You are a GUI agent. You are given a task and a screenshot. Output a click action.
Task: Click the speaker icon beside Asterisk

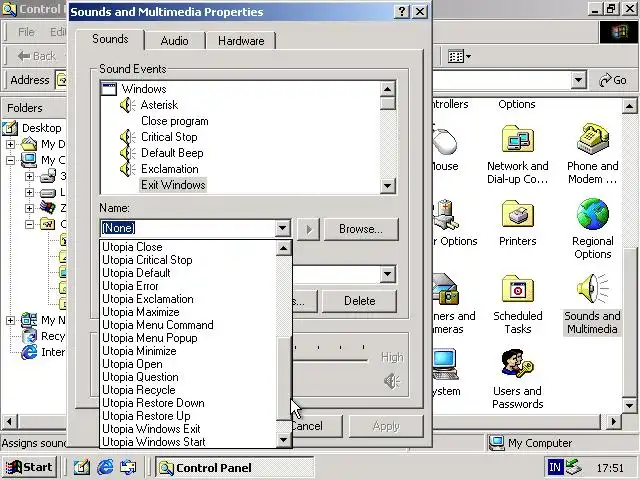[x=128, y=105]
